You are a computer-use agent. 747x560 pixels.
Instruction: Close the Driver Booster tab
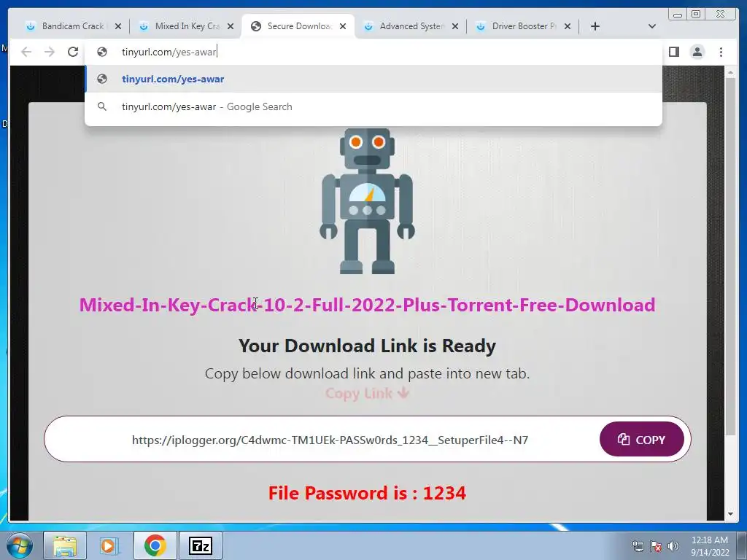tap(568, 26)
